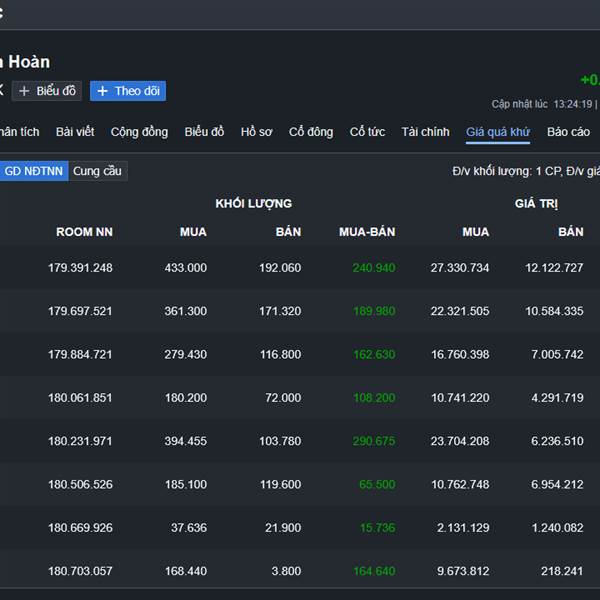Open the Báo cáo tab
This screenshot has width=600, height=600.
point(568,132)
